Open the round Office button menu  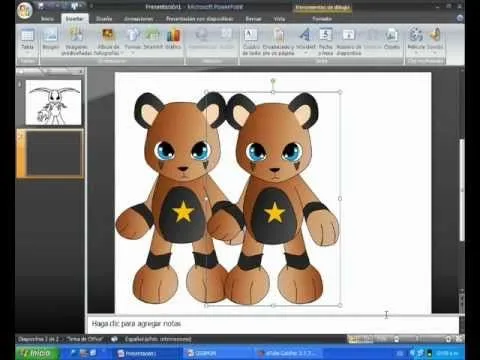pyautogui.click(x=25, y=10)
